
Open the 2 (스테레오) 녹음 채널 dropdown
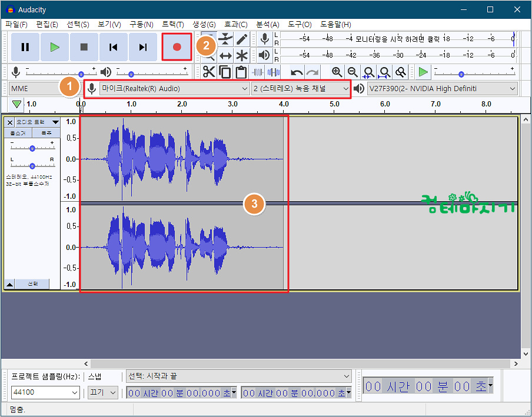pyautogui.click(x=301, y=89)
